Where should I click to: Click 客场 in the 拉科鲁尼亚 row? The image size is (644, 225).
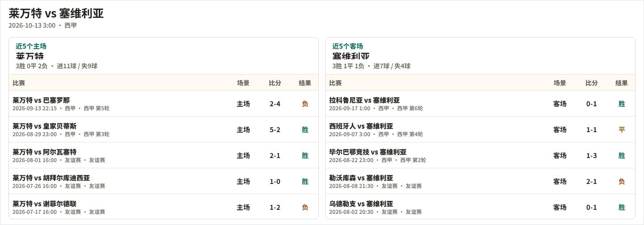point(560,104)
